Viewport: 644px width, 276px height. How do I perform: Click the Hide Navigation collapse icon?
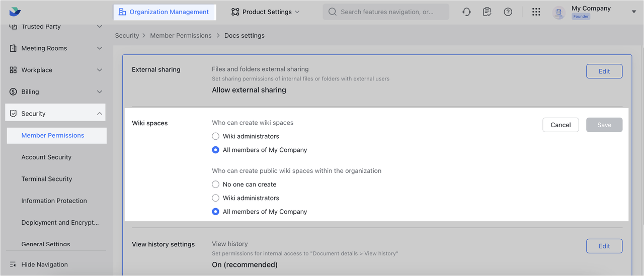(x=13, y=264)
